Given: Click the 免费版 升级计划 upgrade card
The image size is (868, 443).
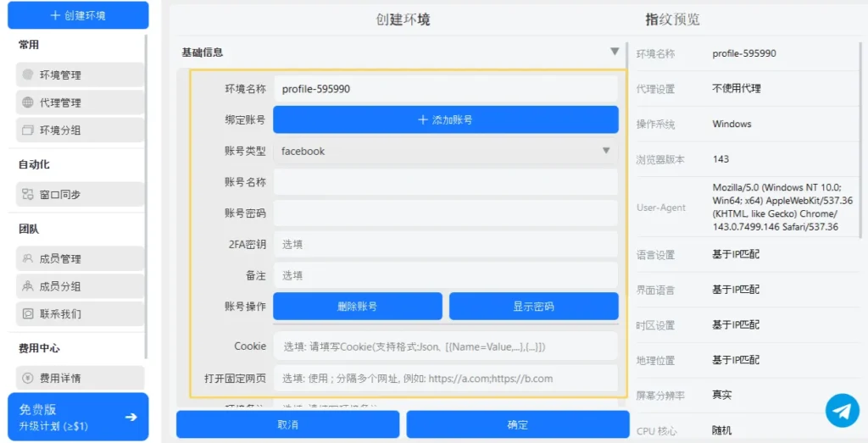Looking at the screenshot, I should pyautogui.click(x=78, y=417).
